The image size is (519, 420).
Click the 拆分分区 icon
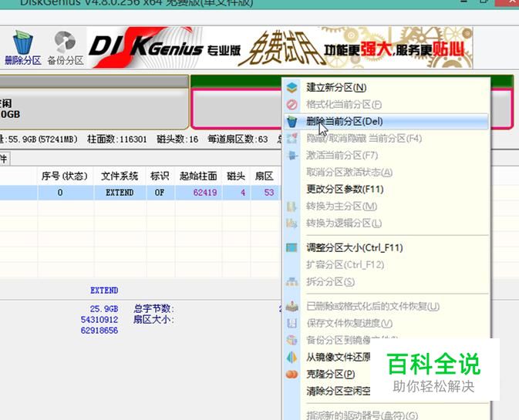pyautogui.click(x=292, y=282)
